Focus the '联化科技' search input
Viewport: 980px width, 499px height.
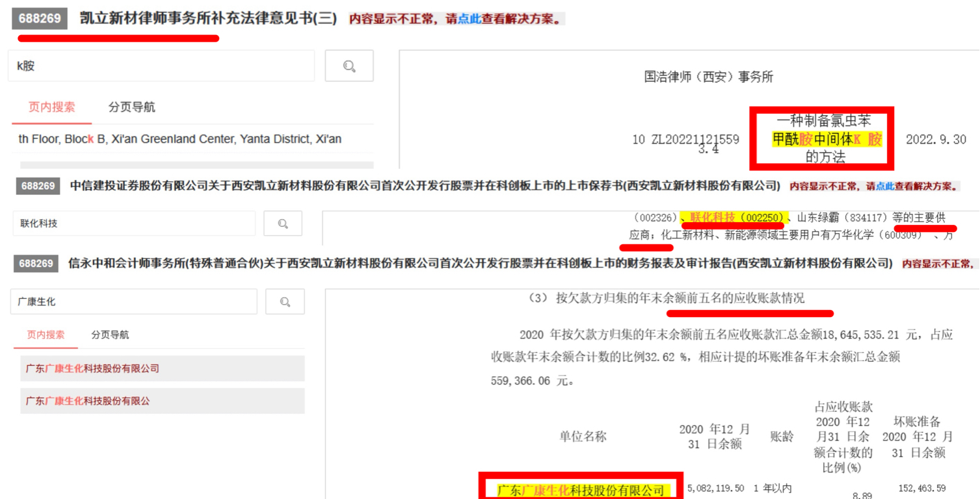coord(134,224)
